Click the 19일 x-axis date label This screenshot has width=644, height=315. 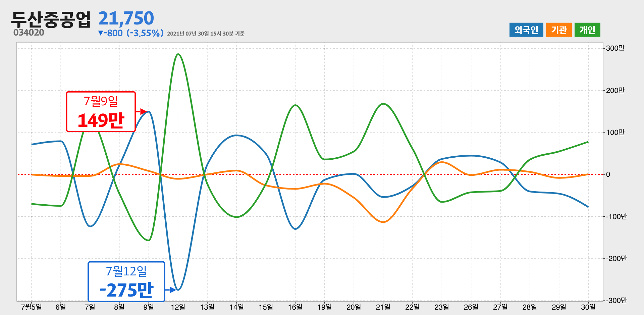pos(324,307)
